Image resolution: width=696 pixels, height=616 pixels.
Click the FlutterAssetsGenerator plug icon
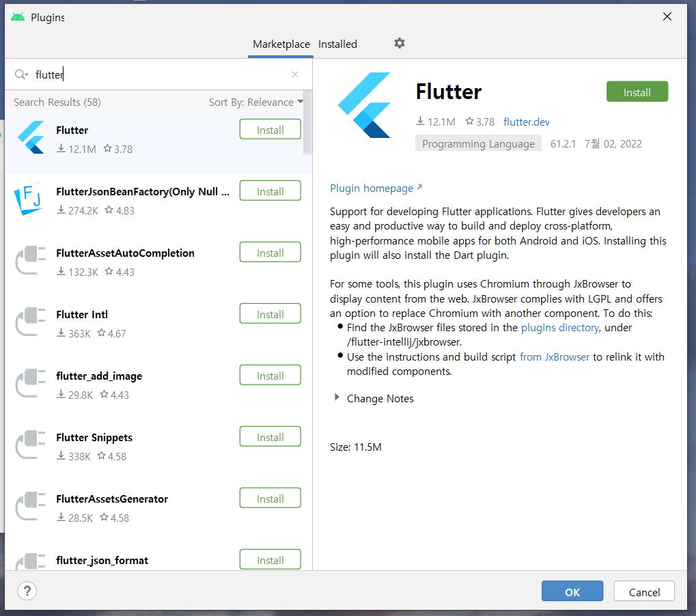(x=30, y=506)
